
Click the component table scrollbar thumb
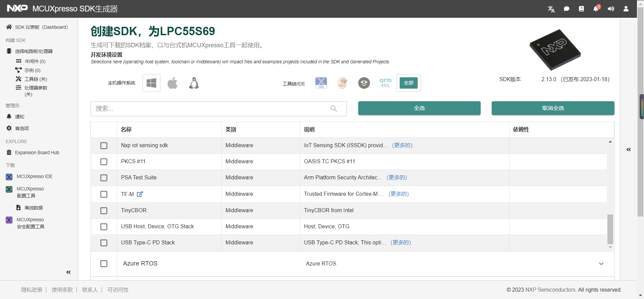610,229
